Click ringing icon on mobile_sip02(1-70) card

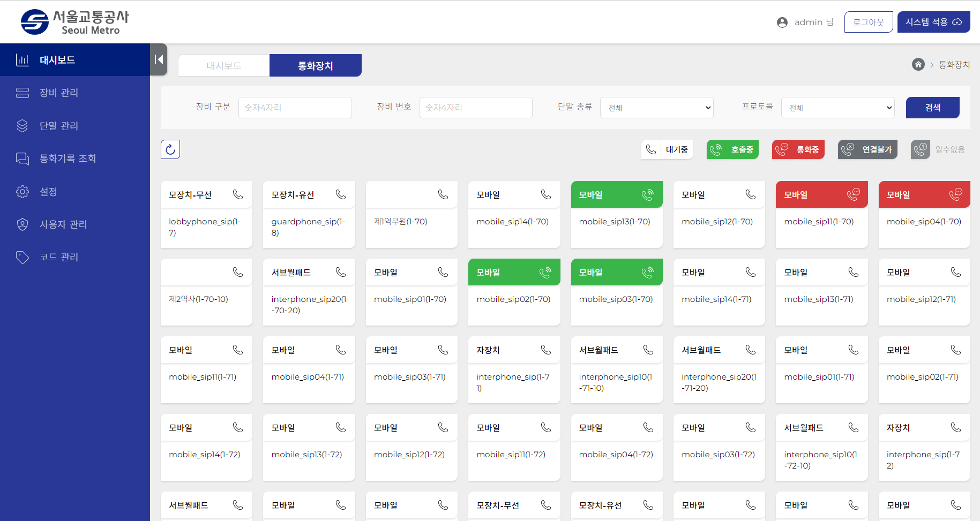[x=545, y=272]
